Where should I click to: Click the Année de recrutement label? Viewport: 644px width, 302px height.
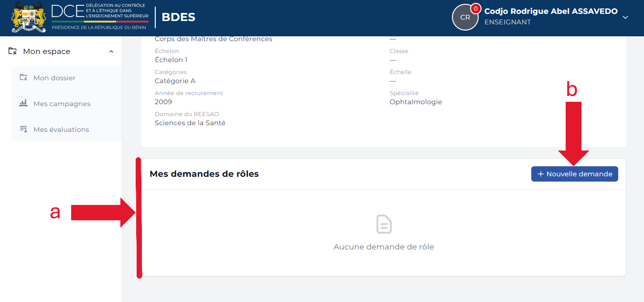(189, 93)
